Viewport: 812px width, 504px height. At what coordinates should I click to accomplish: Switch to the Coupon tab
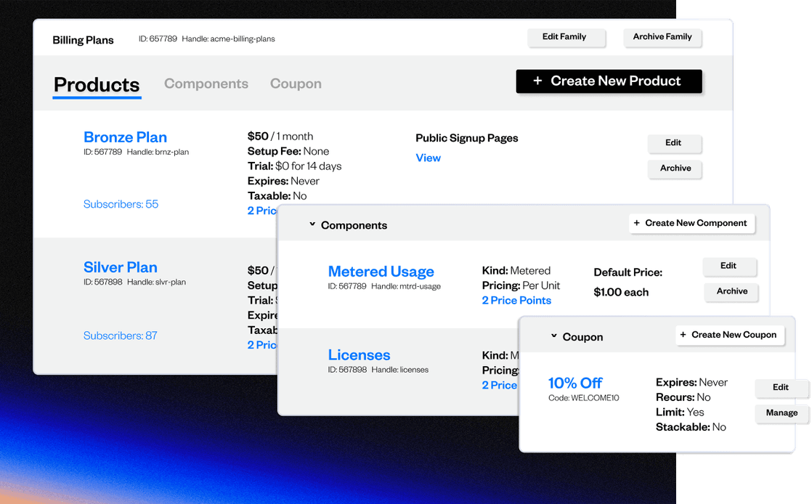pos(296,84)
